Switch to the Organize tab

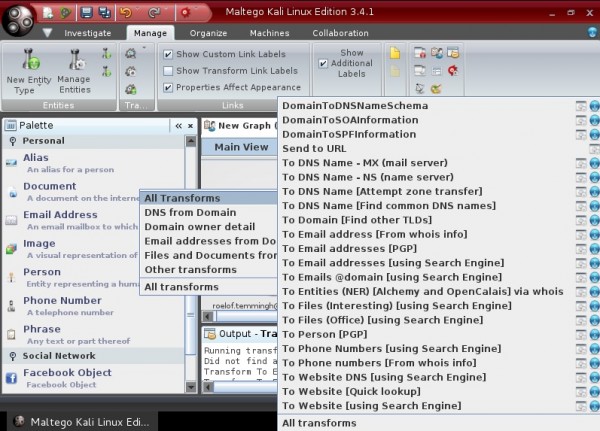click(208, 33)
